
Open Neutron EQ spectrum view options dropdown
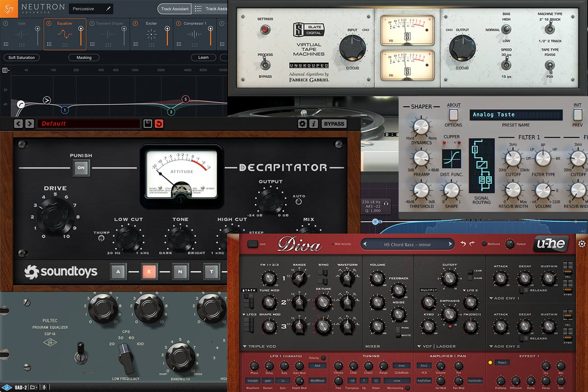tap(6, 70)
